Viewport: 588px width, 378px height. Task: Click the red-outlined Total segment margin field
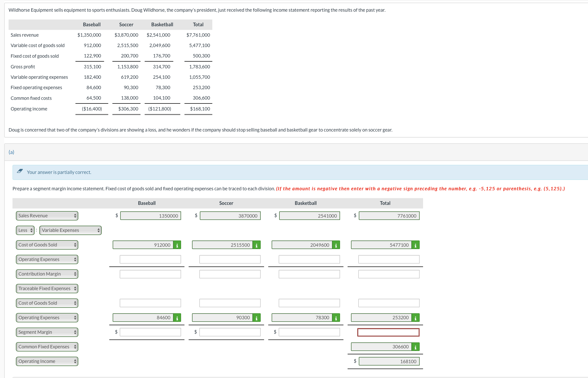pos(388,332)
